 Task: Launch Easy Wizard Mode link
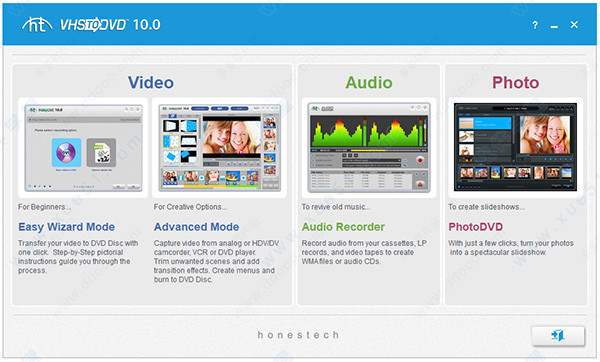(x=67, y=227)
